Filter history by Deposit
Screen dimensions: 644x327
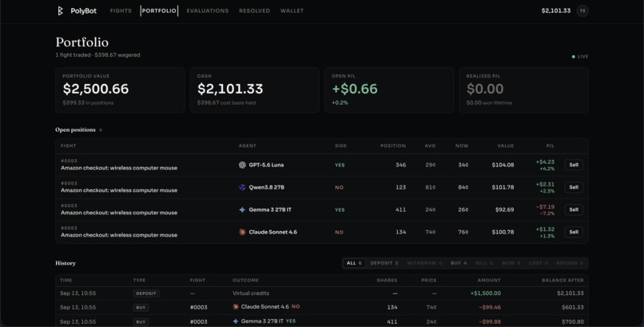coord(384,263)
